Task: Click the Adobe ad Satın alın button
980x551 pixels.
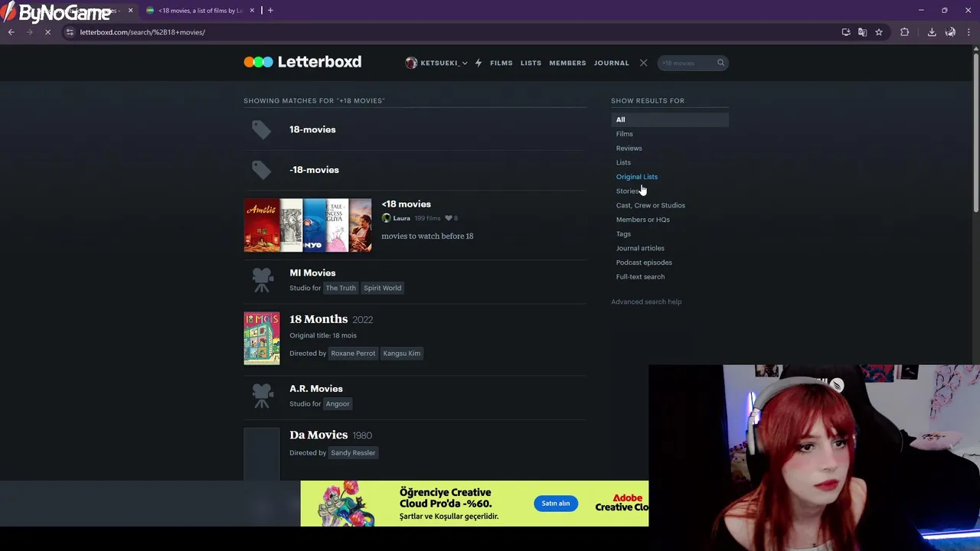Action: point(556,504)
